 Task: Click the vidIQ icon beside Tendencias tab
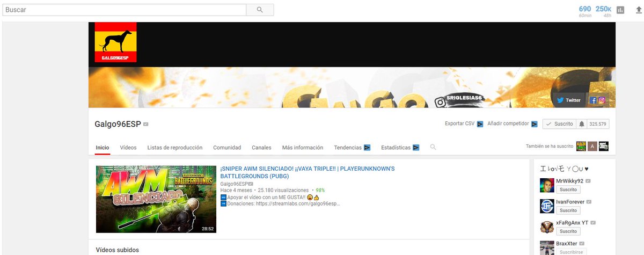click(x=367, y=148)
